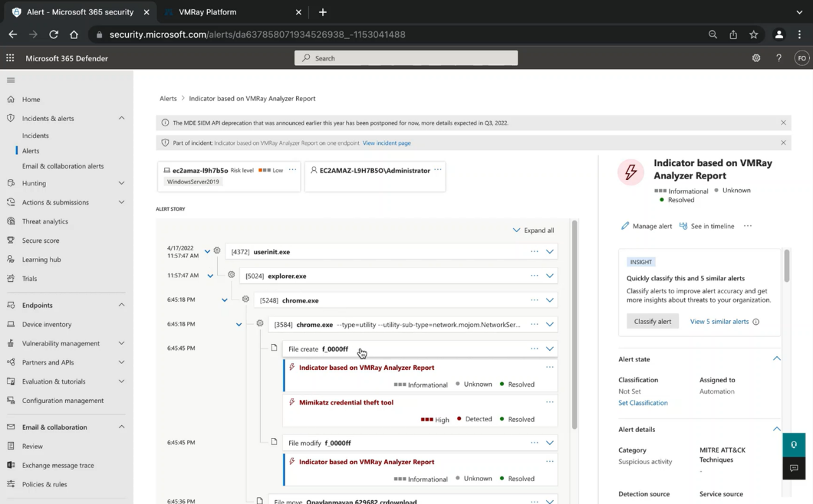Expand details of [3584] chrome.exe row
Viewport: 813px width, 504px height.
550,324
